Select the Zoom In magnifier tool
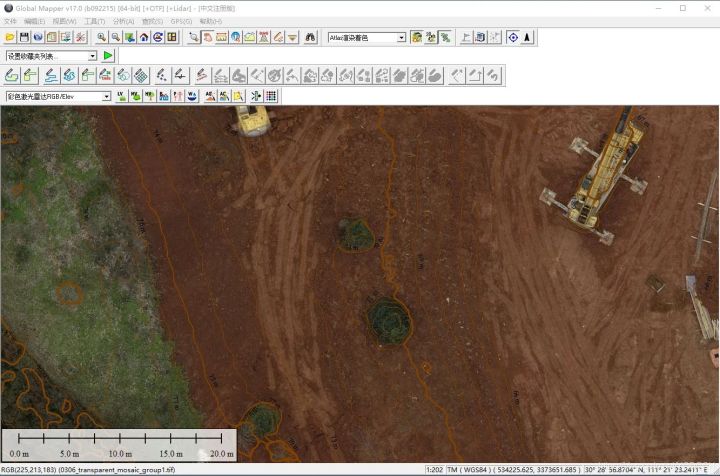The width and height of the screenshot is (720, 476). coord(102,37)
